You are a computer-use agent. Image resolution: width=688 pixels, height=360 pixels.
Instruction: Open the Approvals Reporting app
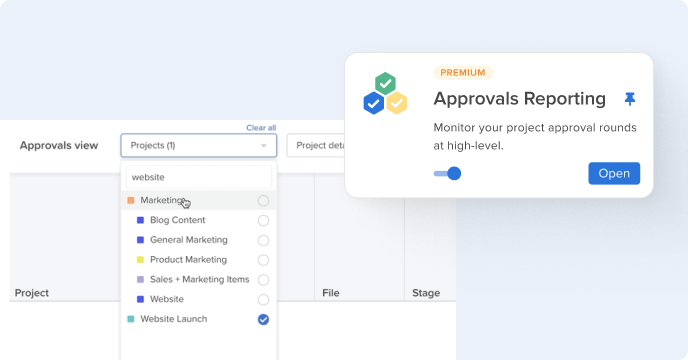tap(614, 173)
